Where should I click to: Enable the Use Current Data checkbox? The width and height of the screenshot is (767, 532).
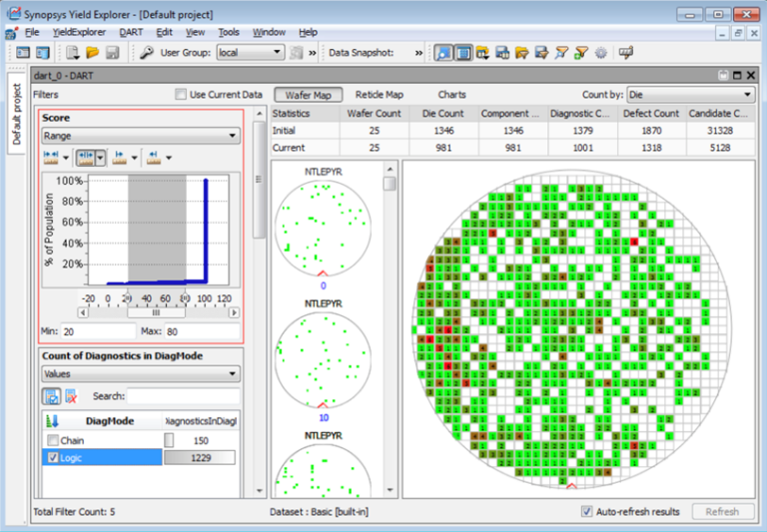coord(181,95)
